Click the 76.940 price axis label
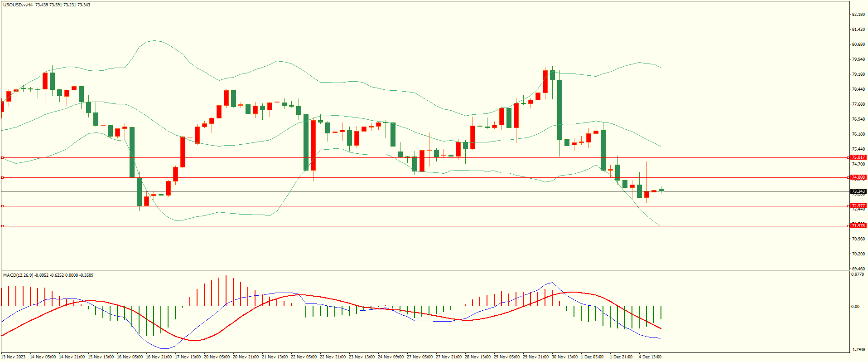The height and width of the screenshot is (362, 868). click(x=858, y=119)
